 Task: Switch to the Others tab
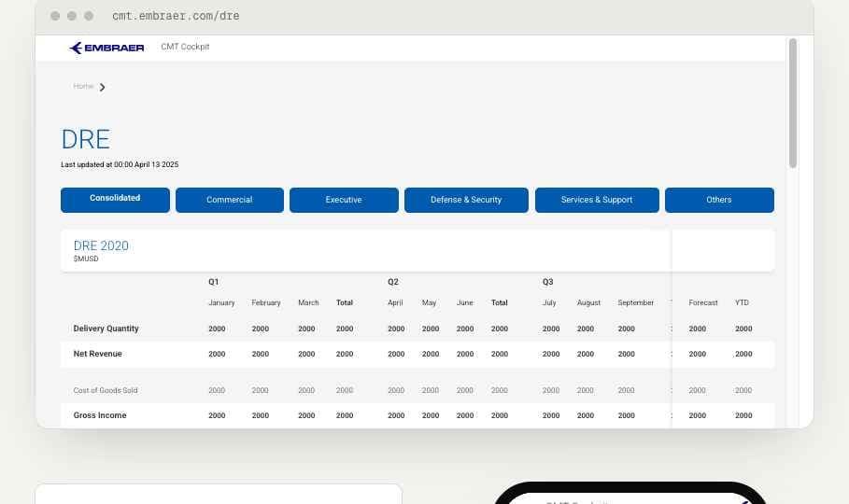click(x=719, y=200)
